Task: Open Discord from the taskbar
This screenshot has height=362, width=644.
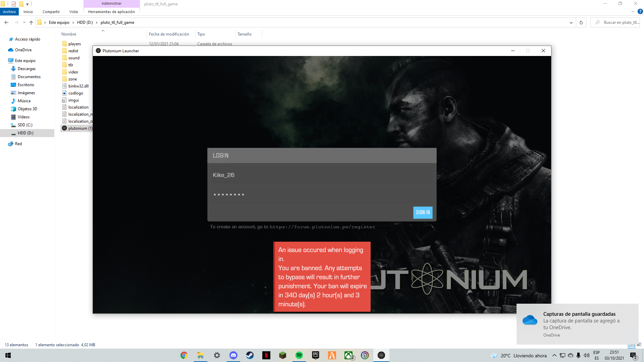Action: 233,355
